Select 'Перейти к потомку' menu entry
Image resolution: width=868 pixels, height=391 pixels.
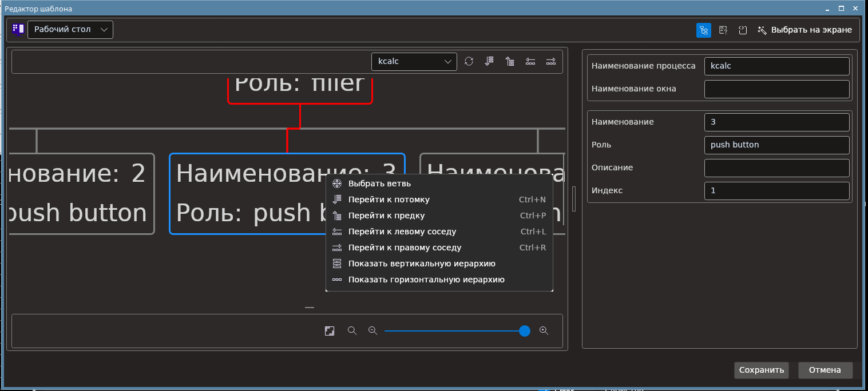439,200
